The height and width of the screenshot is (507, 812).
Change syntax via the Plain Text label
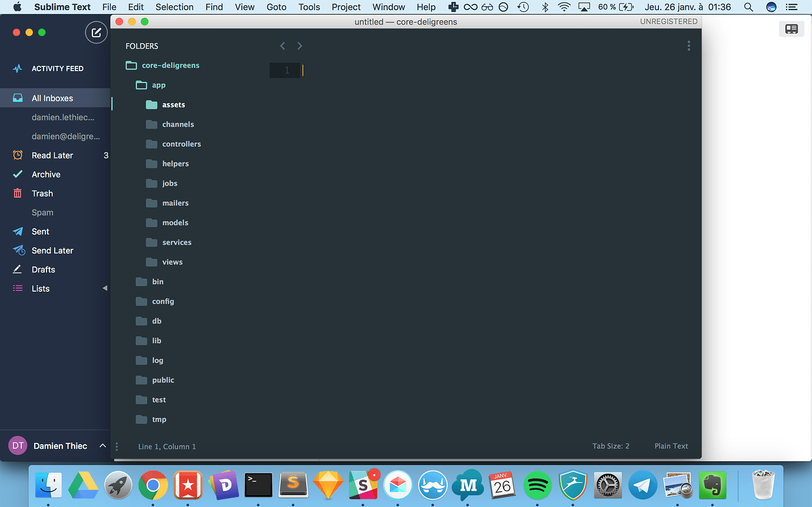pos(671,446)
